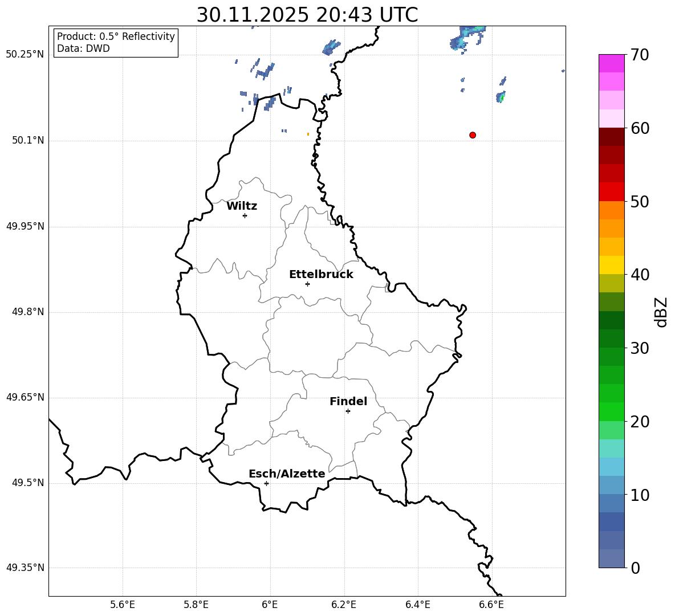Click the 5.8°E longitude label

tap(196, 605)
